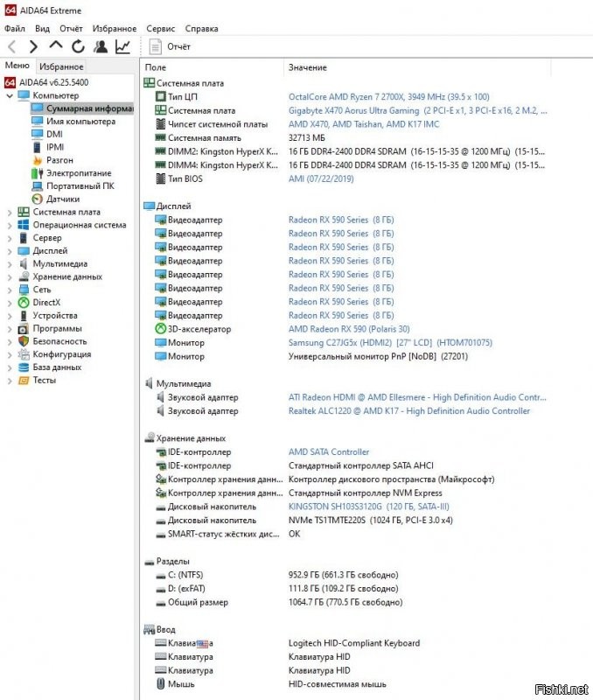Image resolution: width=593 pixels, height=700 pixels.
Task: Select the IPMI icon in tree
Action: point(38,147)
